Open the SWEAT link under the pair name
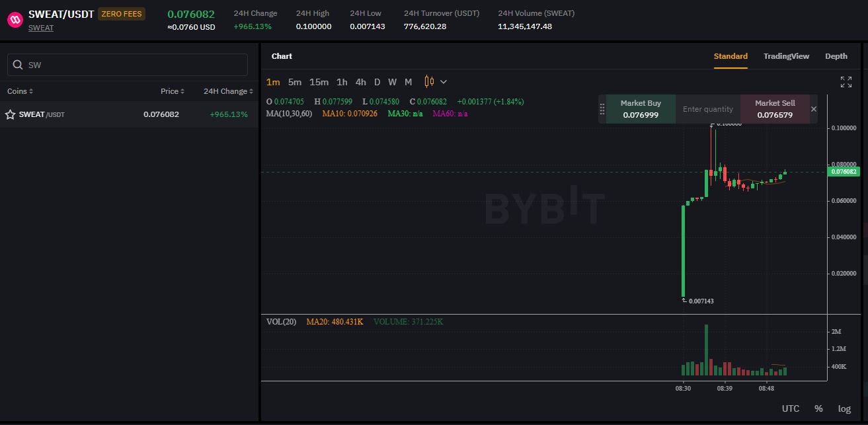Screen dimensions: 868x425 click(41, 28)
